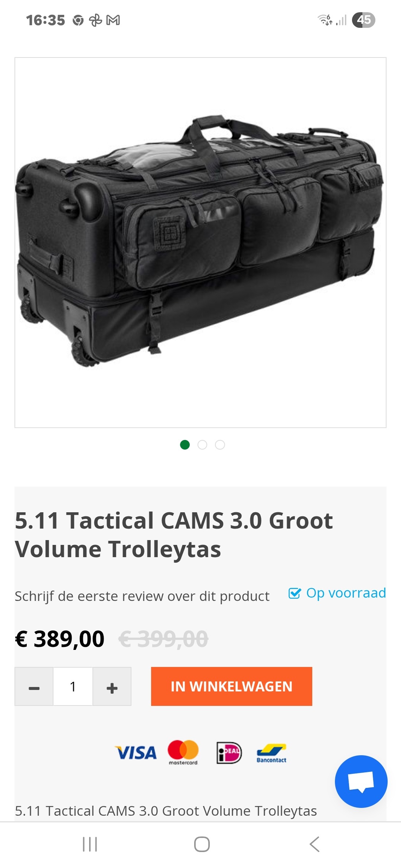Tap the Bancontact payment logo
The width and height of the screenshot is (401, 868).
tap(271, 753)
